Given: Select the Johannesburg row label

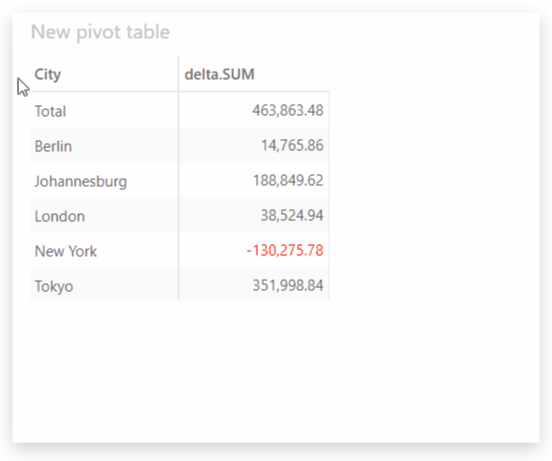Looking at the screenshot, I should click(81, 181).
